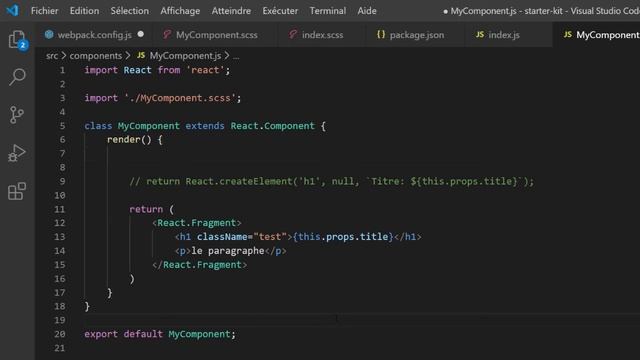Click the commented React.createElement line
The height and width of the screenshot is (360, 640).
tap(331, 181)
